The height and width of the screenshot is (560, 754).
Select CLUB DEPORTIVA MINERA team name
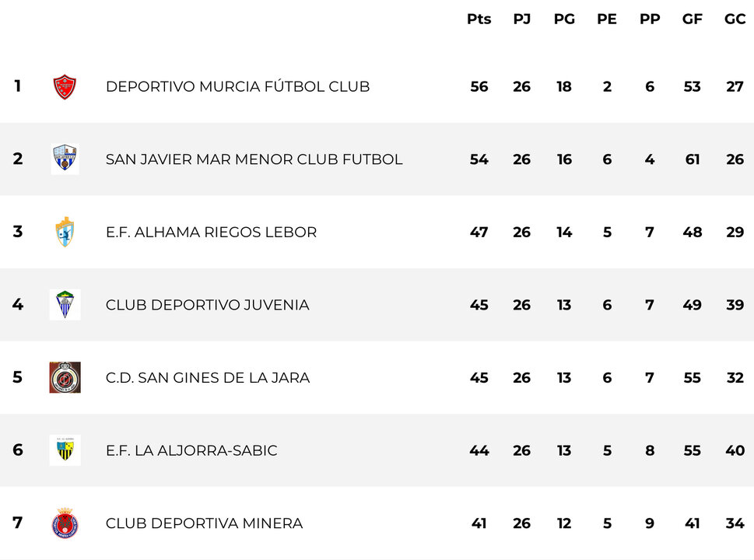click(205, 523)
